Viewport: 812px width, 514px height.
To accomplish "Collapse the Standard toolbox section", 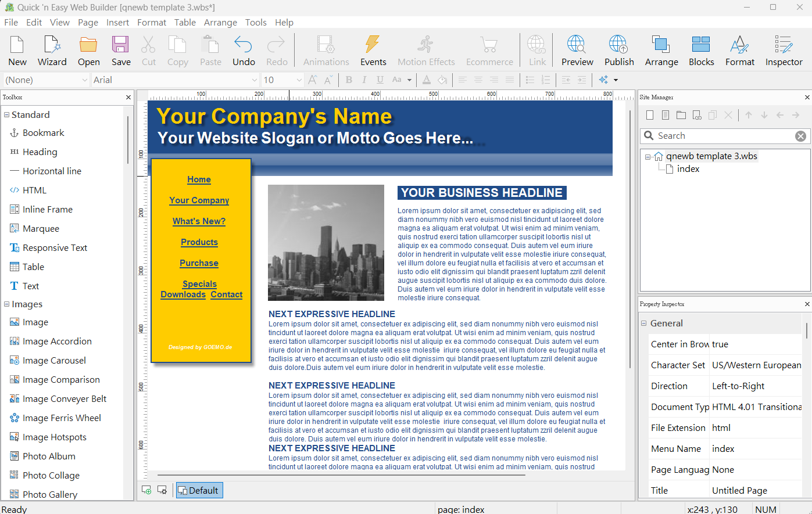I will (7, 115).
